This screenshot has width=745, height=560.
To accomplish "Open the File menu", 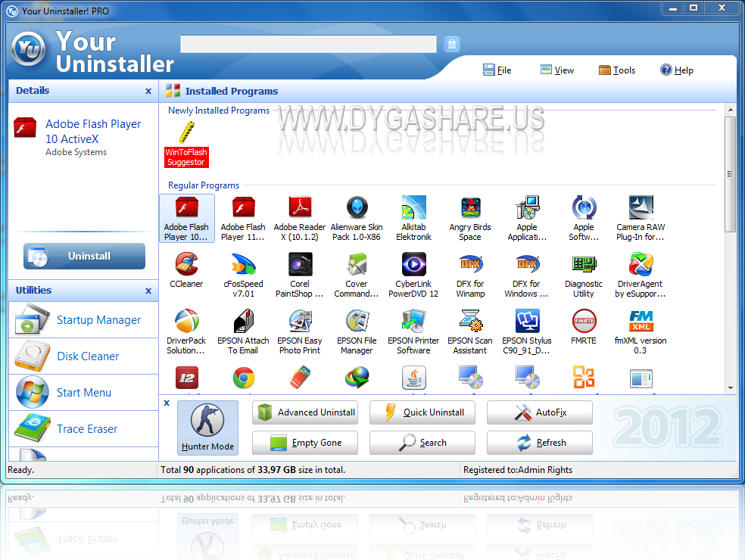I will [x=497, y=70].
